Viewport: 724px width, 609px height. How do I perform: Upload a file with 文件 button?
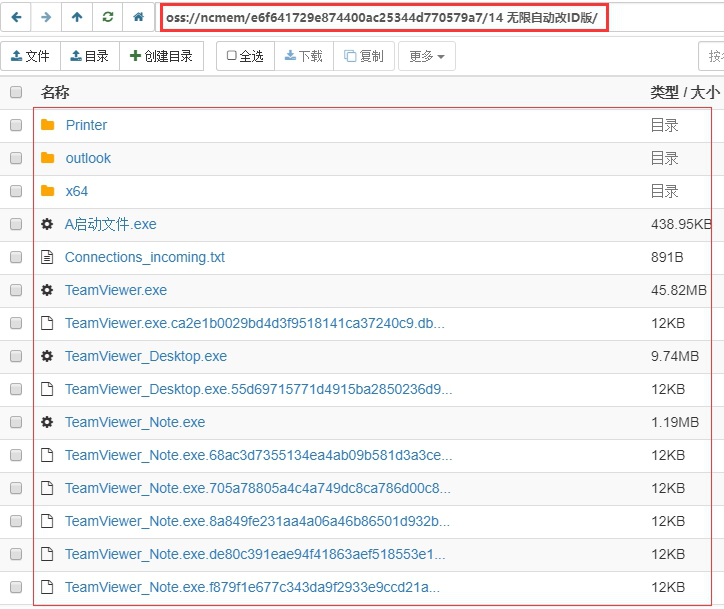click(x=30, y=56)
